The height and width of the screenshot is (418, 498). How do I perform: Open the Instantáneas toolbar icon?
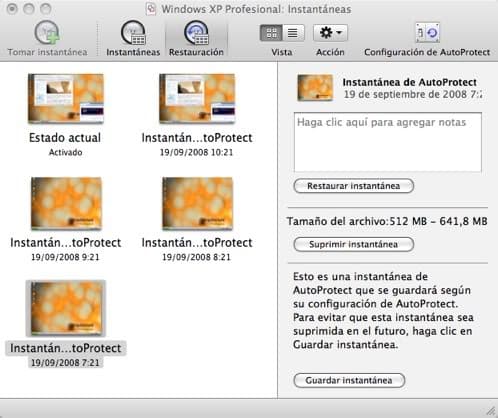pyautogui.click(x=133, y=32)
